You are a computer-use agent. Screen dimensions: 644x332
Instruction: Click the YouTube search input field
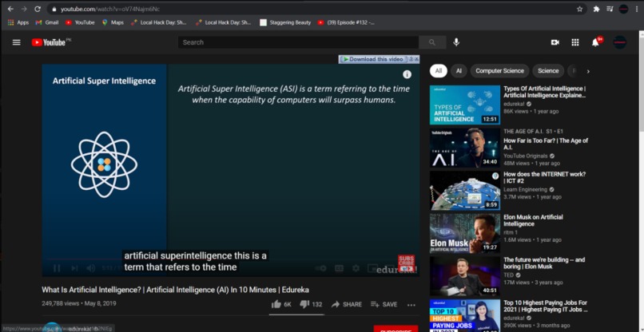click(x=298, y=42)
